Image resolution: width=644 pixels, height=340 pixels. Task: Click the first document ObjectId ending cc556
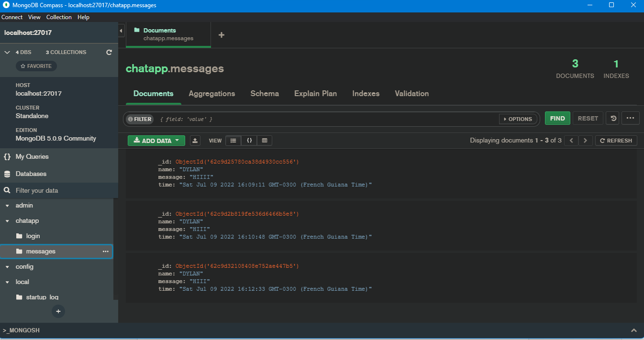237,162
